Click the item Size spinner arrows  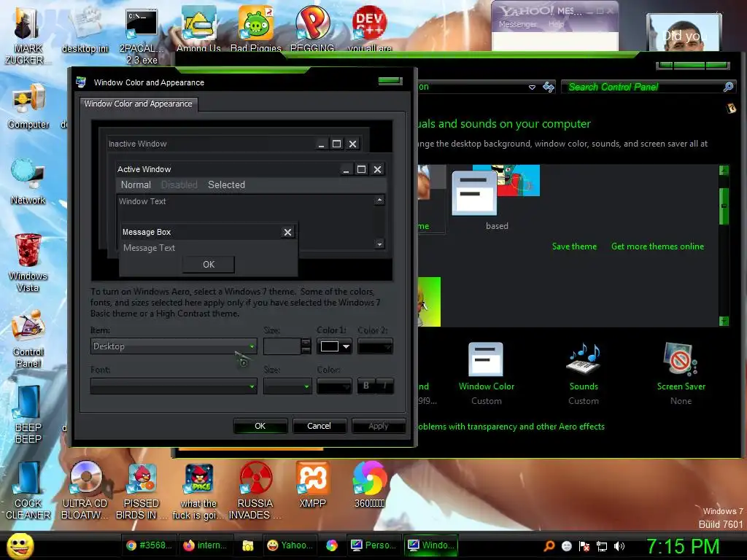pos(306,346)
